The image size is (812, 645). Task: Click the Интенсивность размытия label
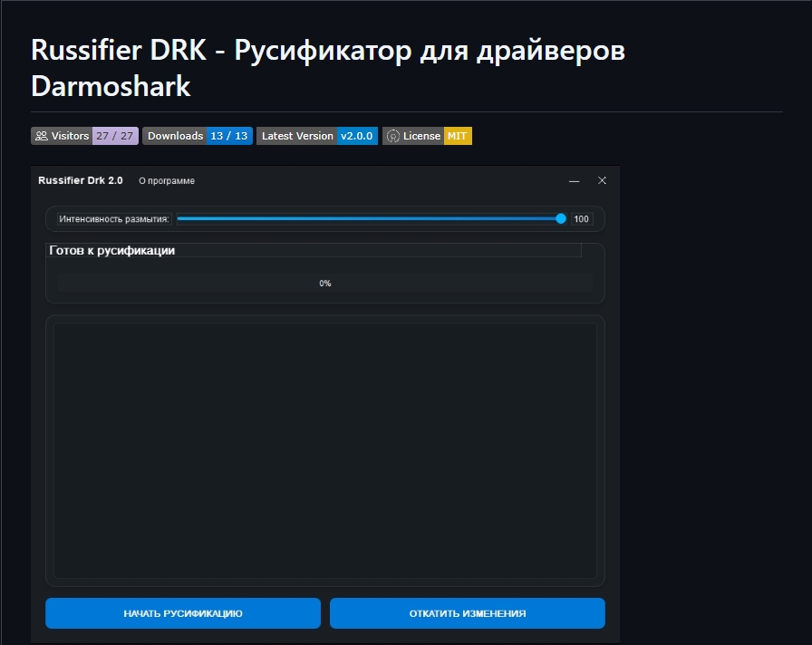(114, 219)
